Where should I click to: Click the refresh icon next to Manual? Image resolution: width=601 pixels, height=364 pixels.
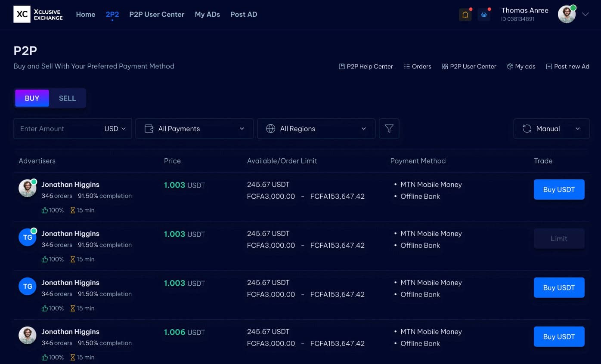point(527,128)
